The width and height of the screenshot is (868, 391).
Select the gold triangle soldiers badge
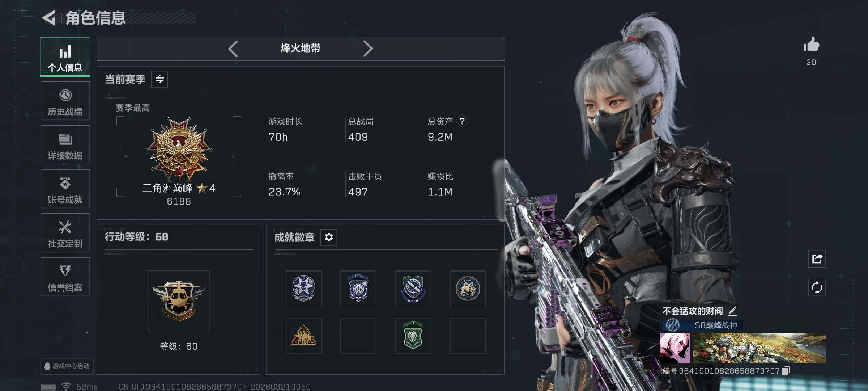303,336
